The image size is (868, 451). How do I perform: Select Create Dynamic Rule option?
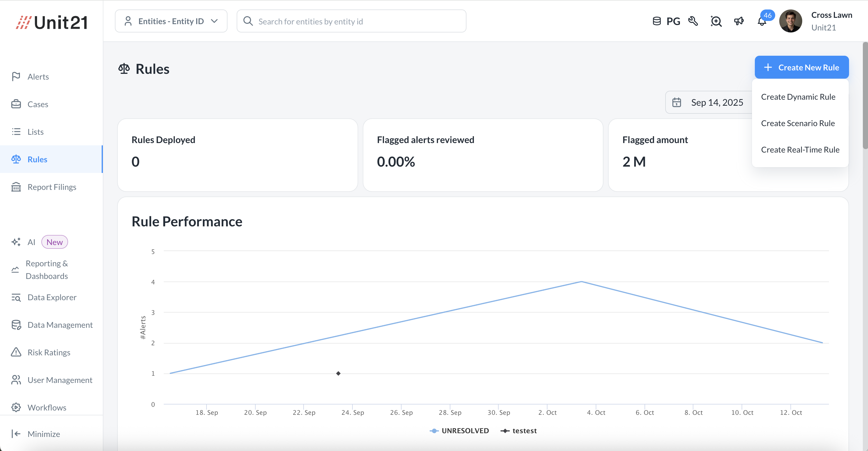click(x=798, y=97)
